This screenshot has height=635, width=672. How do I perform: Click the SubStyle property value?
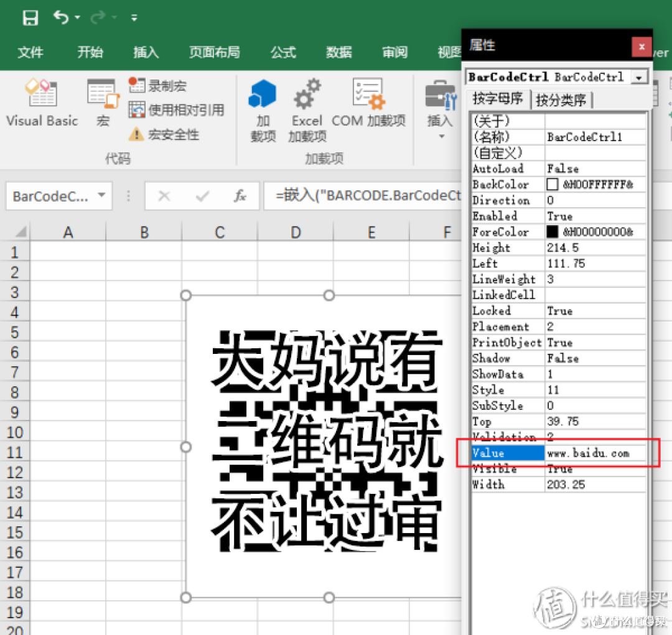point(595,406)
